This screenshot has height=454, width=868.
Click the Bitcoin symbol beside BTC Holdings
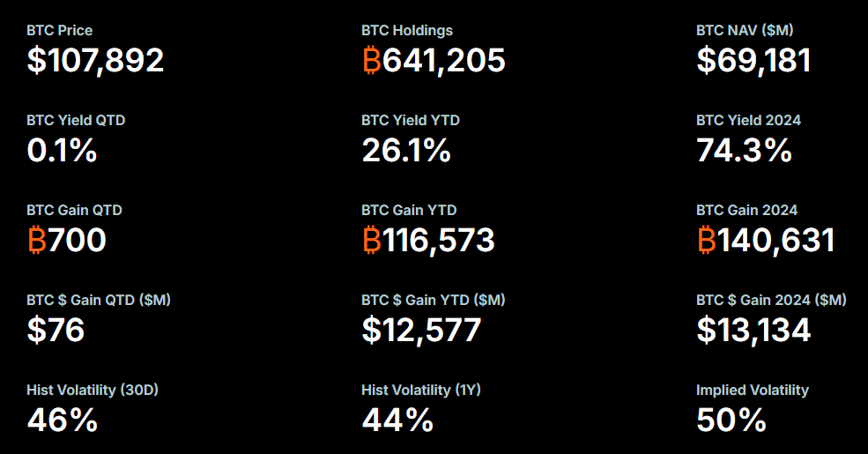pyautogui.click(x=371, y=60)
